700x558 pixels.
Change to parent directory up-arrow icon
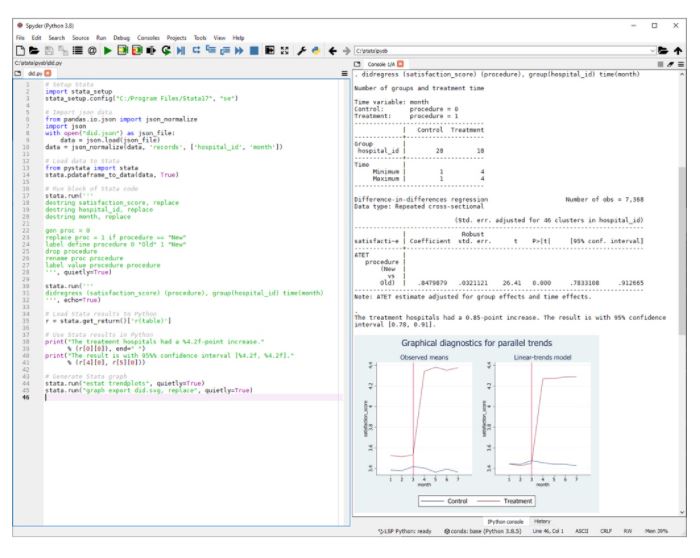click(x=678, y=50)
